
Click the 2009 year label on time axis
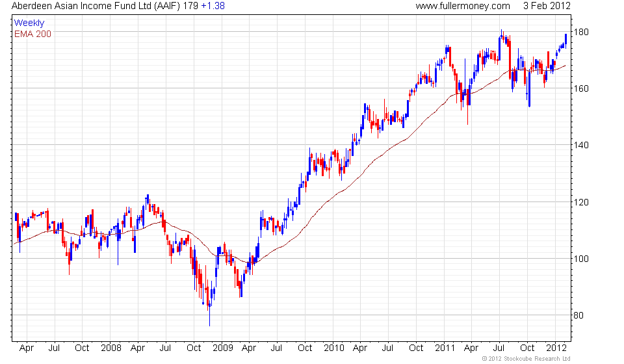pos(223,348)
